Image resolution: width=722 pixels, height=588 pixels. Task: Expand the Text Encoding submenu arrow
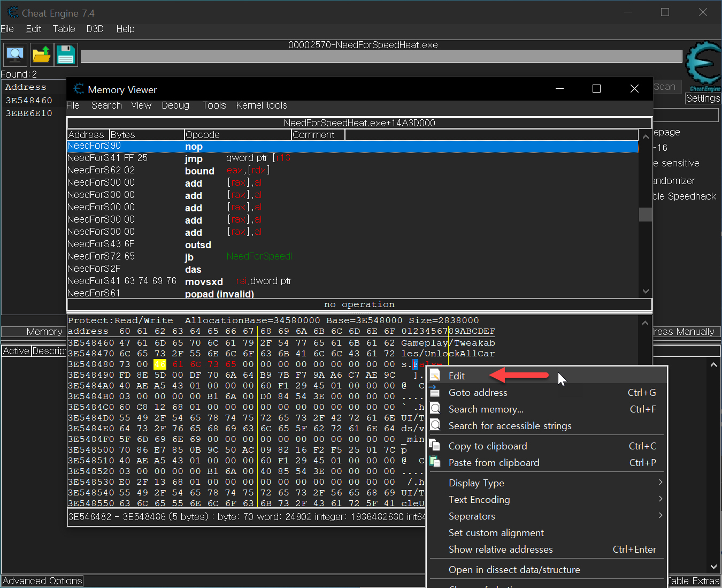coord(660,499)
